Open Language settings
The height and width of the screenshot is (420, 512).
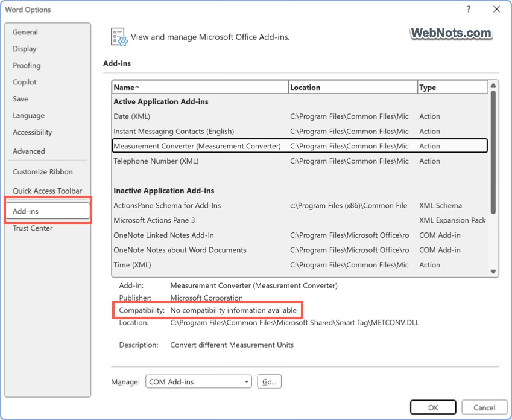pyautogui.click(x=28, y=115)
